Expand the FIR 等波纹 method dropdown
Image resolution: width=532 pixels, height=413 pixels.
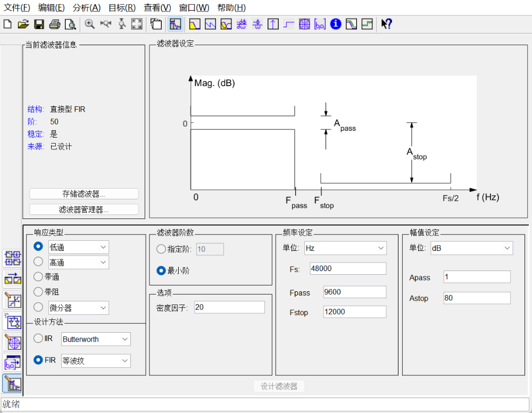click(x=96, y=361)
